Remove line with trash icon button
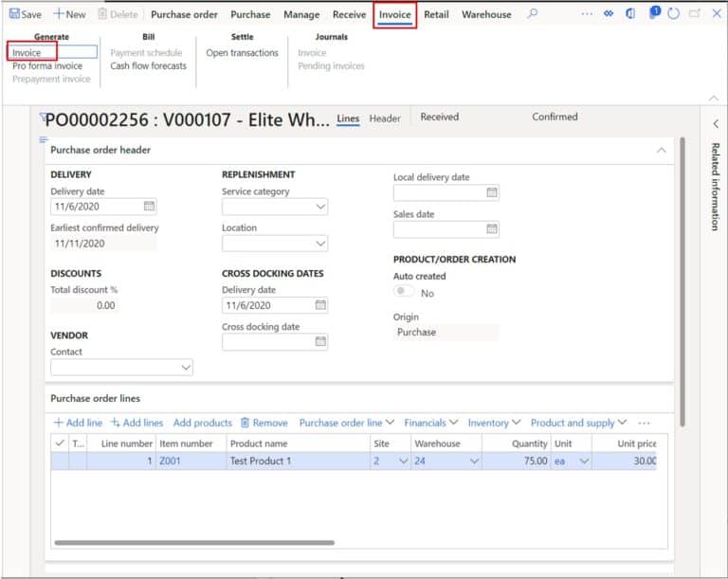Image resolution: width=728 pixels, height=579 pixels. point(264,423)
